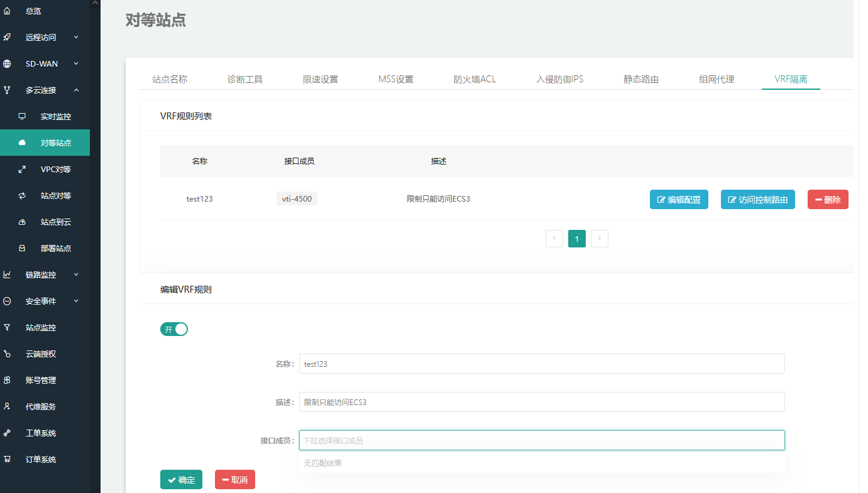The image size is (868, 493).
Task: Expand the SD-WAN menu chevron
Action: tap(76, 63)
